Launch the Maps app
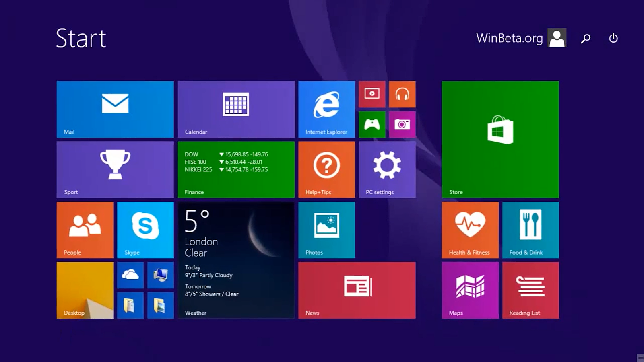This screenshot has height=362, width=644. coord(470,290)
